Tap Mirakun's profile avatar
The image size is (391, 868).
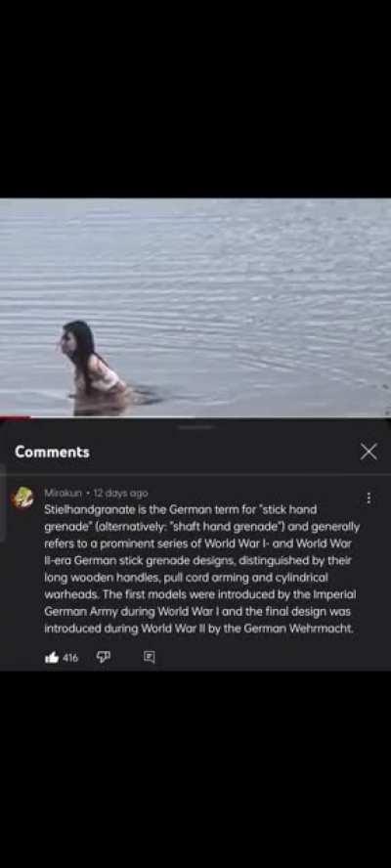click(x=22, y=498)
